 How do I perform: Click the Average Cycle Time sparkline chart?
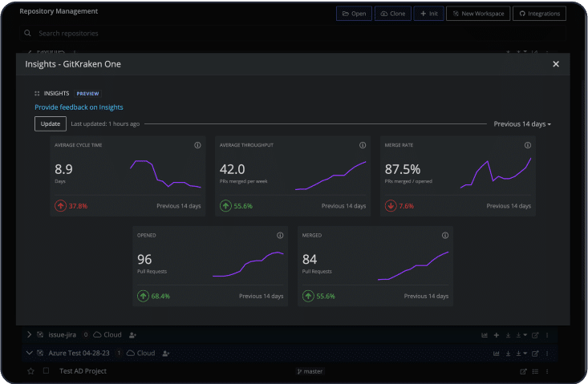[165, 174]
